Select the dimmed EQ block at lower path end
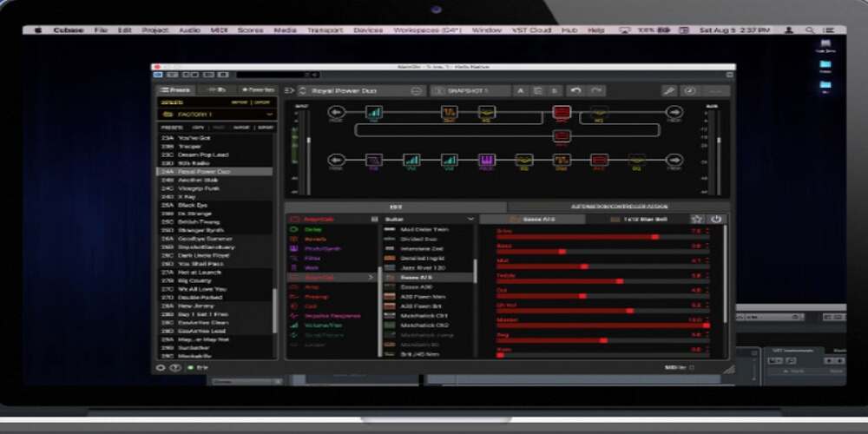 636,160
